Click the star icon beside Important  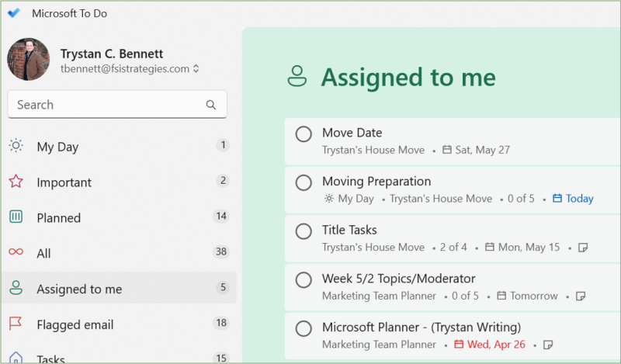pos(16,182)
